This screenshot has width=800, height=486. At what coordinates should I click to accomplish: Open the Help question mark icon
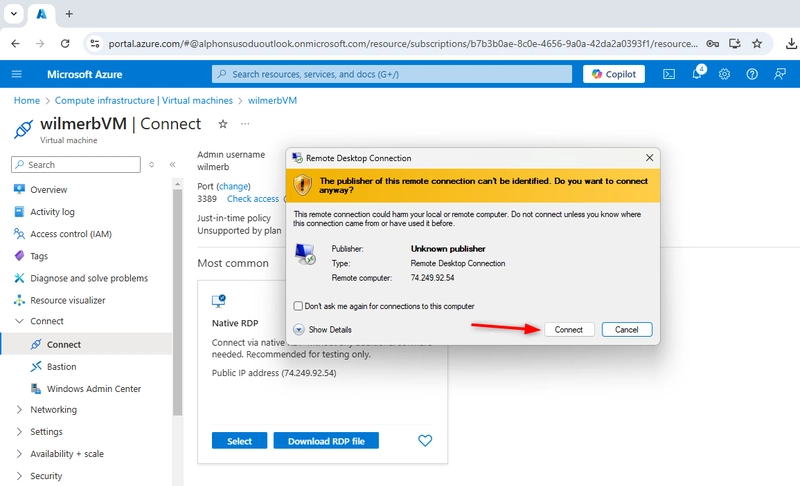point(752,74)
